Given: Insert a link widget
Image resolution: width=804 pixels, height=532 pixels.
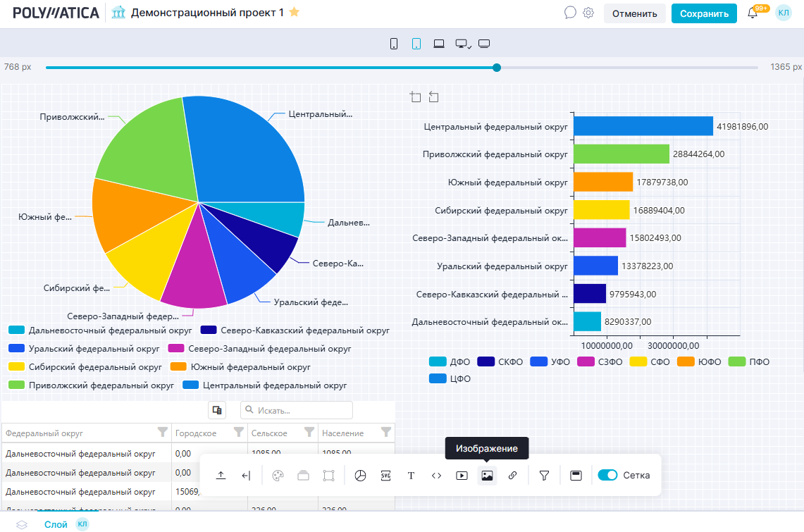Looking at the screenshot, I should pyautogui.click(x=512, y=476).
